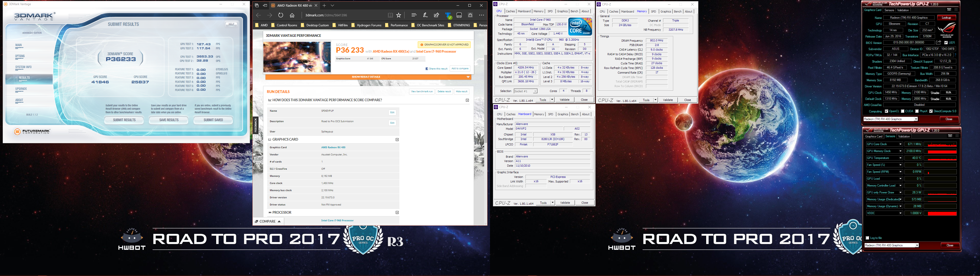
Task: Click the Edge forward arrow
Action: pos(269,15)
